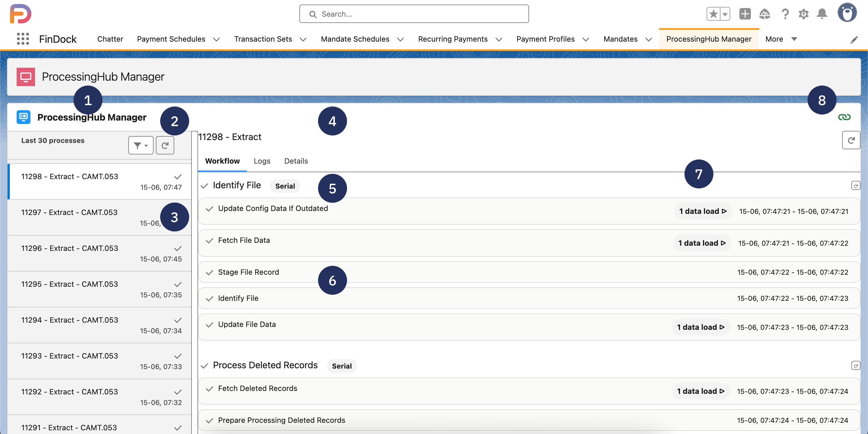Refresh the Last 30 processes list
Image resolution: width=868 pixels, height=434 pixels.
pyautogui.click(x=165, y=145)
